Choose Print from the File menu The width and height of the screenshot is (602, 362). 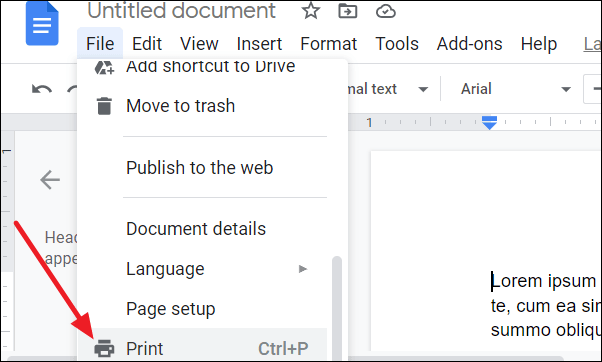(202, 344)
